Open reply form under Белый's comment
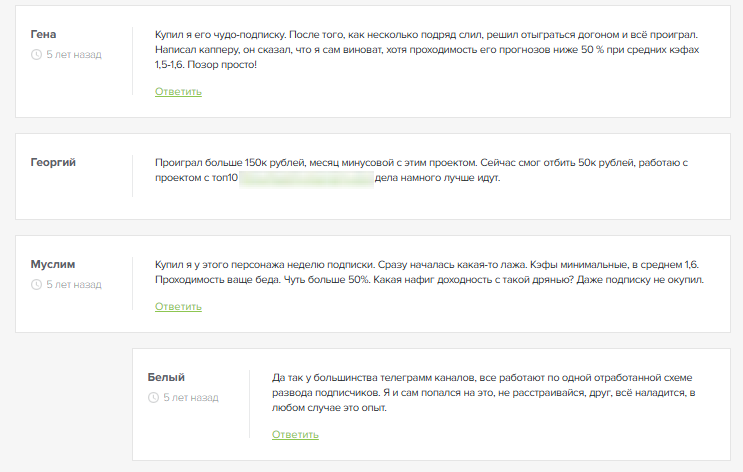 [x=295, y=434]
